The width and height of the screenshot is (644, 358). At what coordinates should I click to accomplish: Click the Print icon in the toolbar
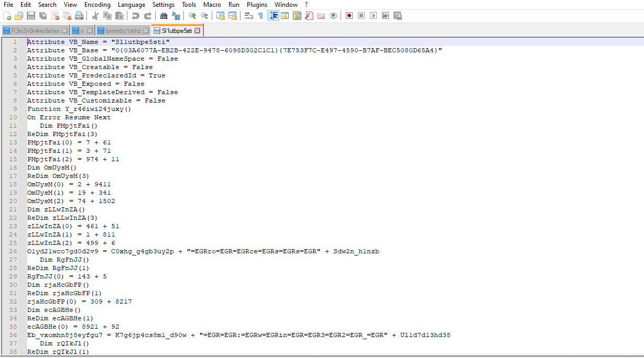pyautogui.click(x=79, y=16)
